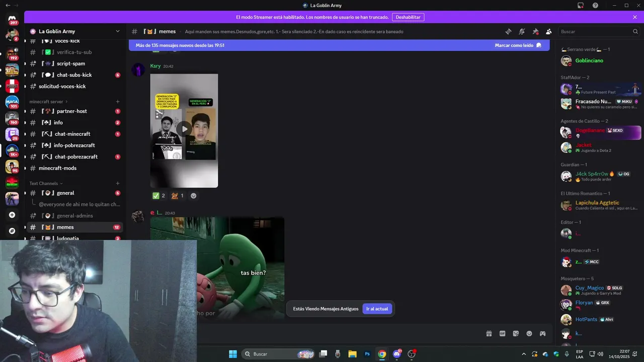The image size is (644, 362).
Task: Open the apps game controller icon
Action: pos(543,333)
